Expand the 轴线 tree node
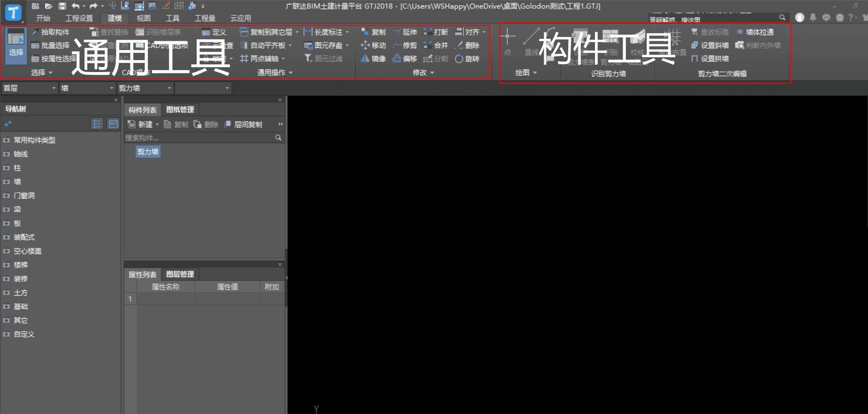Viewport: 868px width, 414px height. click(6, 154)
